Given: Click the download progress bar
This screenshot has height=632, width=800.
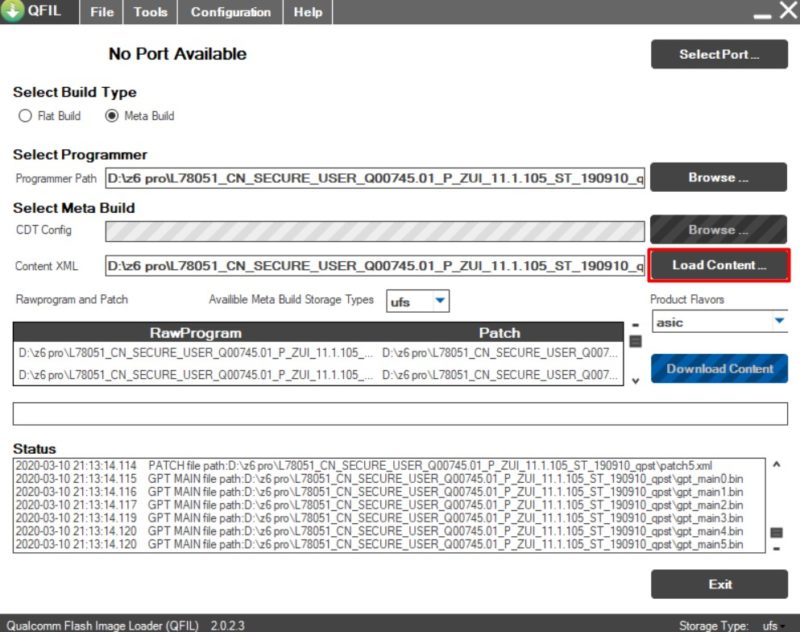Looking at the screenshot, I should [400, 414].
